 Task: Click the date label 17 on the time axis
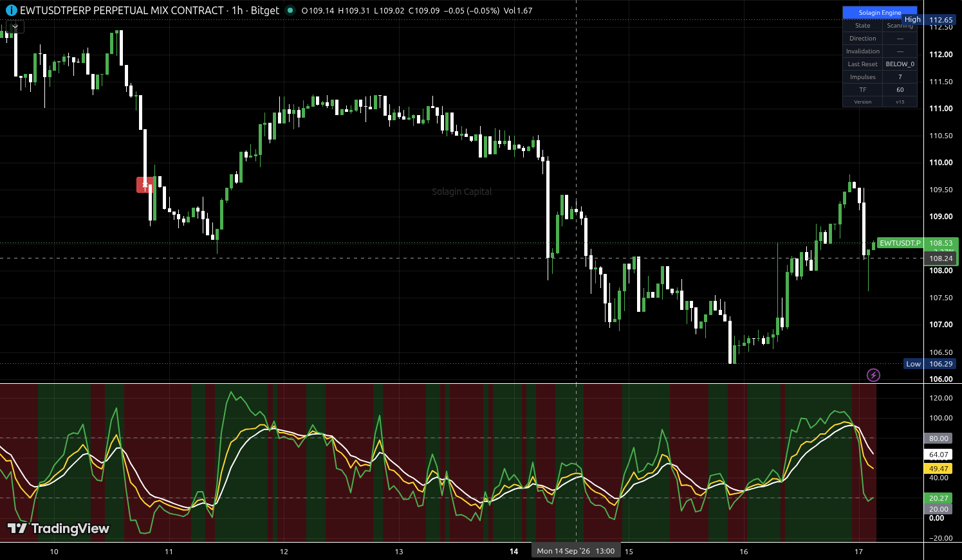click(x=858, y=552)
